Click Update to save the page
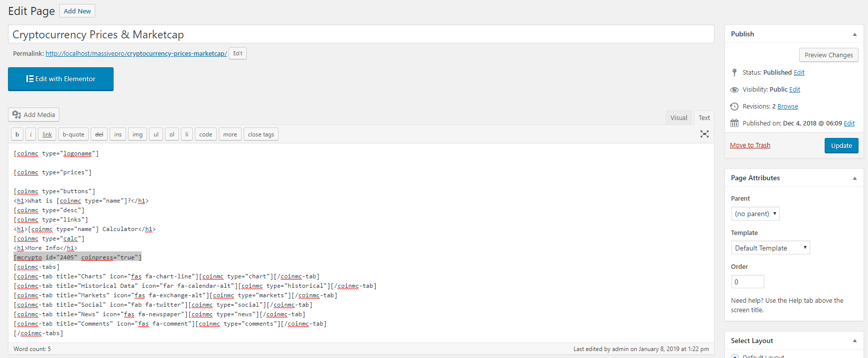Image resolution: width=868 pixels, height=358 pixels. (842, 146)
